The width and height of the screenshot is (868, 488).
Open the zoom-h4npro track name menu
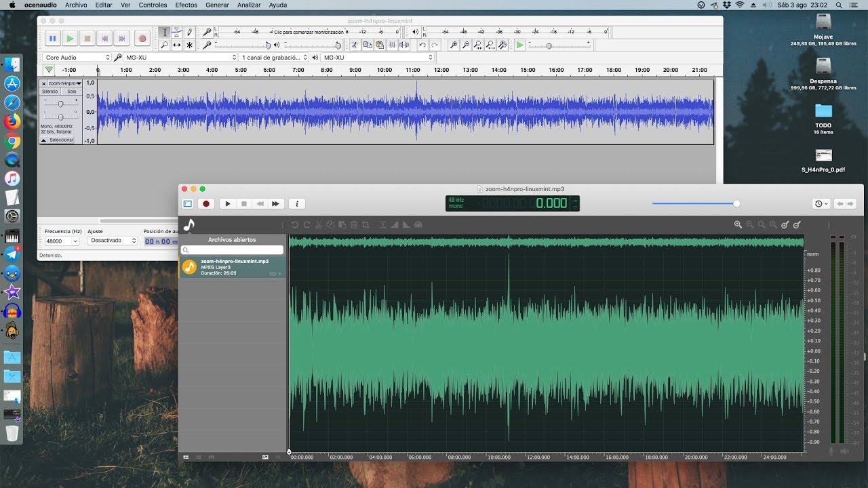(65, 83)
